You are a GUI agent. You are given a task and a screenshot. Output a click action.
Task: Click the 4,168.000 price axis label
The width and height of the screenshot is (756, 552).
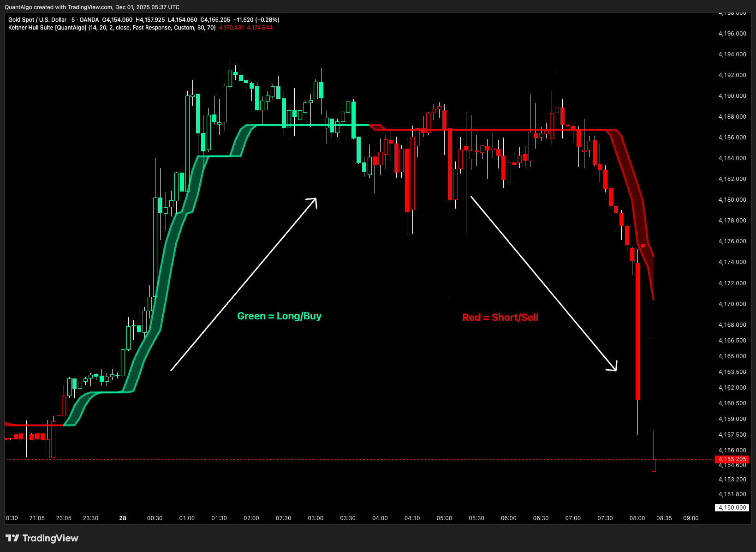732,325
